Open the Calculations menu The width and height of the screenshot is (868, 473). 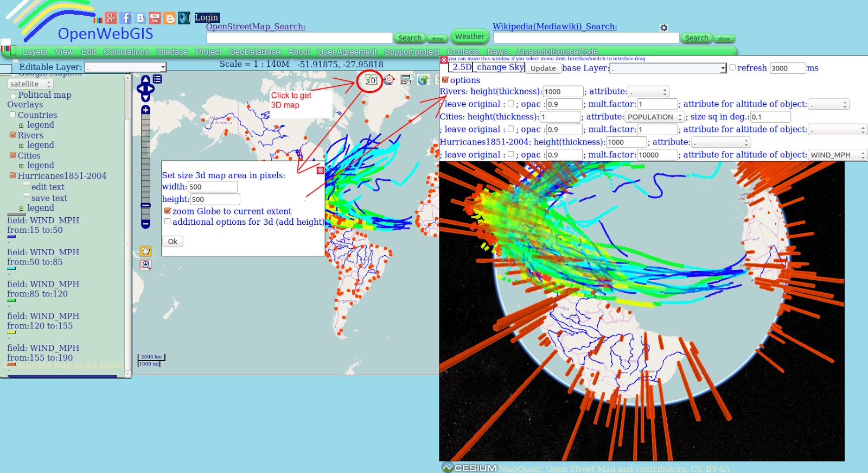(126, 52)
